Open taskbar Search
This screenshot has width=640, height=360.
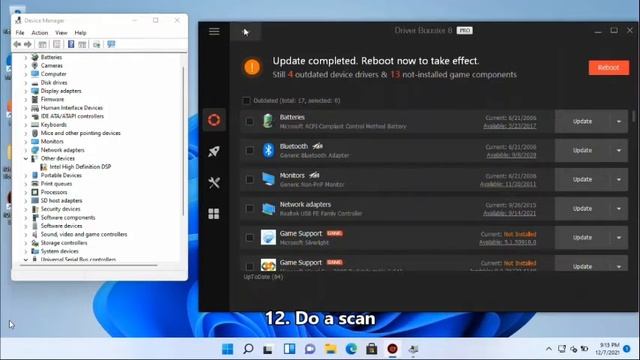point(248,349)
